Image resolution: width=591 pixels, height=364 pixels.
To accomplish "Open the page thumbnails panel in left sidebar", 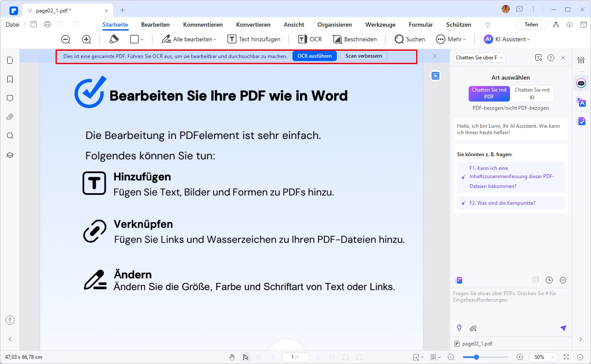I will 10,60.
